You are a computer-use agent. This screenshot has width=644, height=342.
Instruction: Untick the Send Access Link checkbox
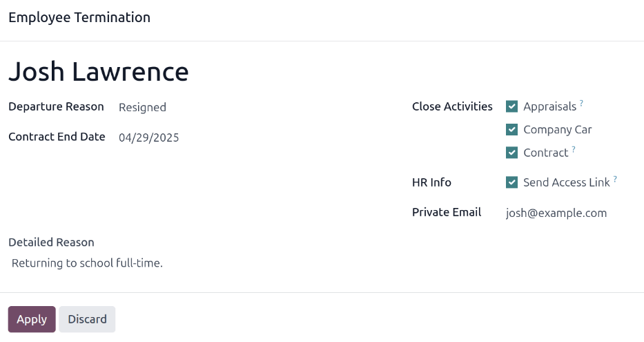click(x=511, y=182)
